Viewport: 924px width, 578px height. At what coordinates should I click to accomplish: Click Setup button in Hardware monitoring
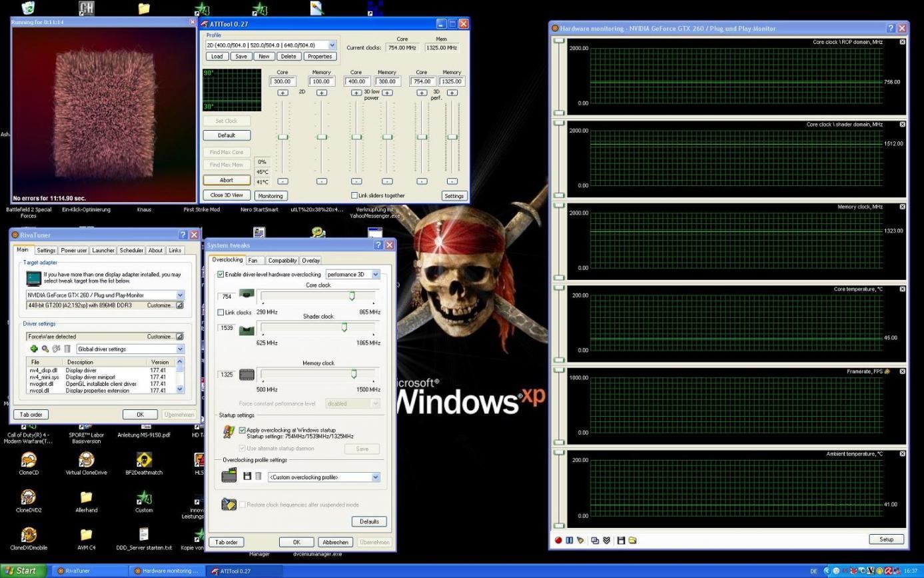coord(886,539)
